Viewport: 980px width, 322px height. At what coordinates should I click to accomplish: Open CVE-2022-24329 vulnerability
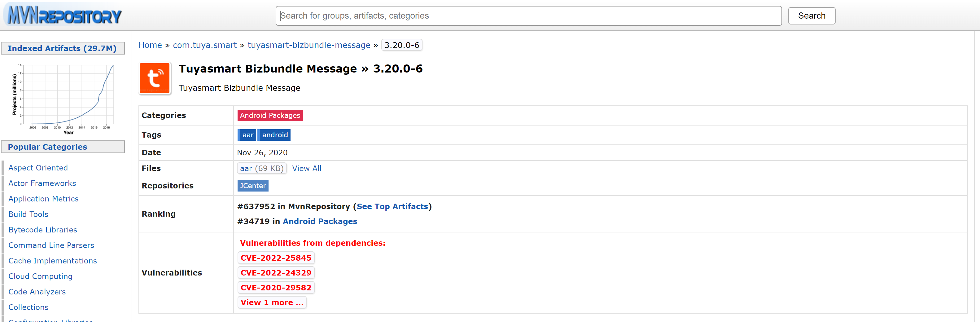(276, 272)
